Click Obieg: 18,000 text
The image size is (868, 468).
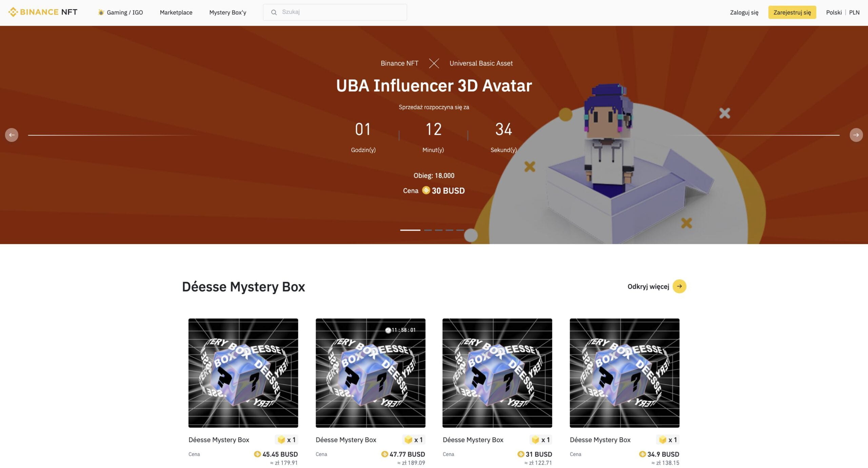tap(434, 176)
